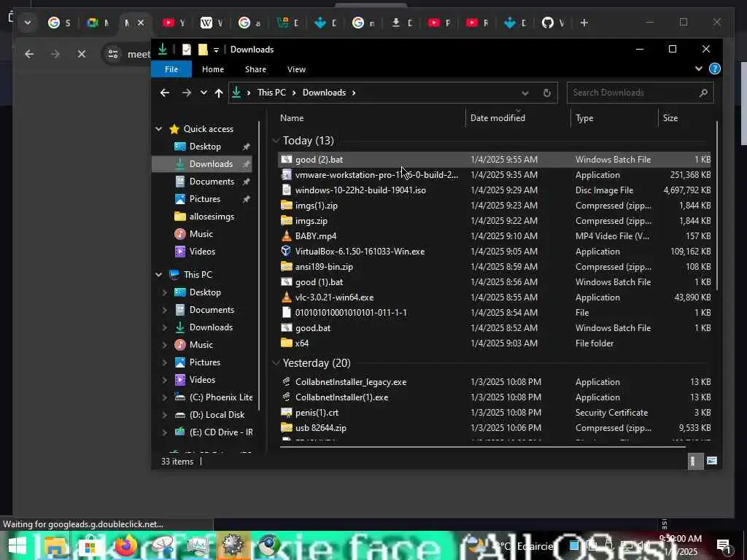Select Desktop under Quick access
The height and width of the screenshot is (560, 747).
pos(205,147)
